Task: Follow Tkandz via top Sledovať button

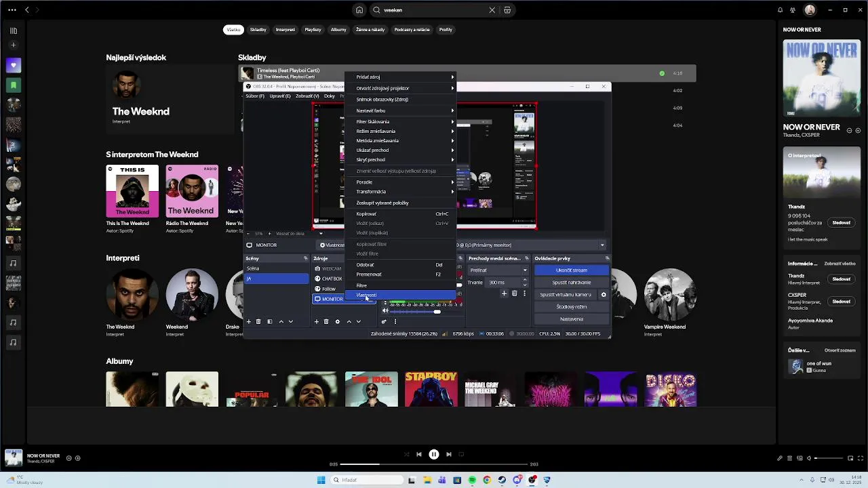Action: point(842,223)
